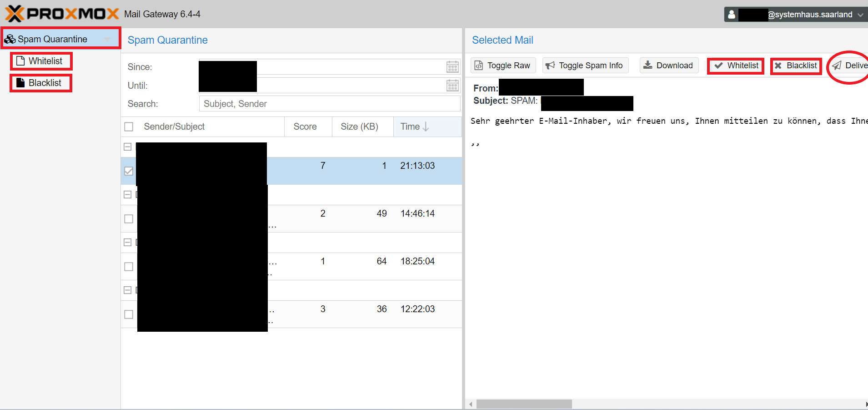Toggle the select-all checkbox in header
This screenshot has height=410, width=868.
click(129, 127)
